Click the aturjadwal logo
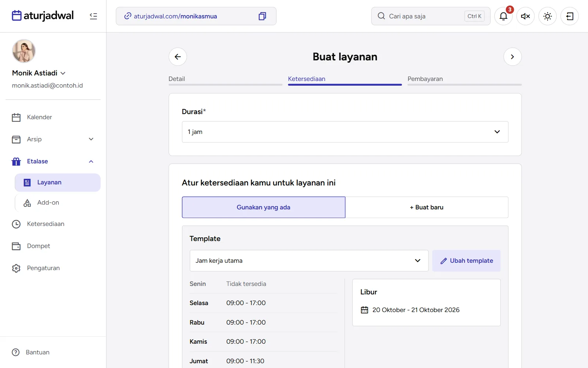The image size is (588, 368). click(x=43, y=15)
